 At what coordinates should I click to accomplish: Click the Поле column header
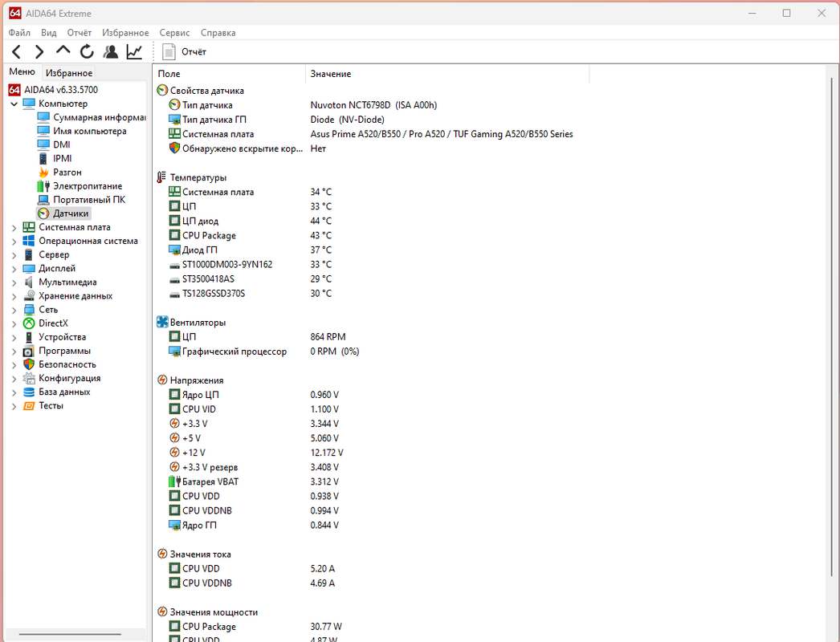click(x=230, y=74)
